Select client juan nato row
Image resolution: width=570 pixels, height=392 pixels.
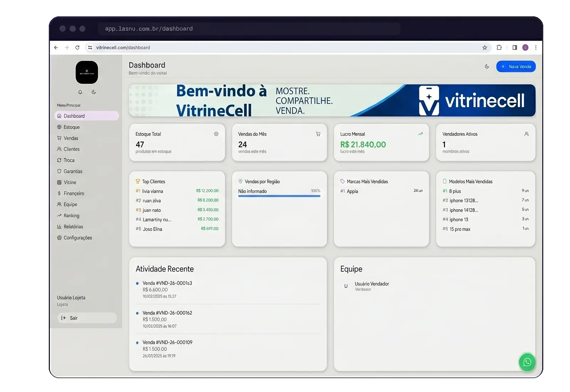177,210
